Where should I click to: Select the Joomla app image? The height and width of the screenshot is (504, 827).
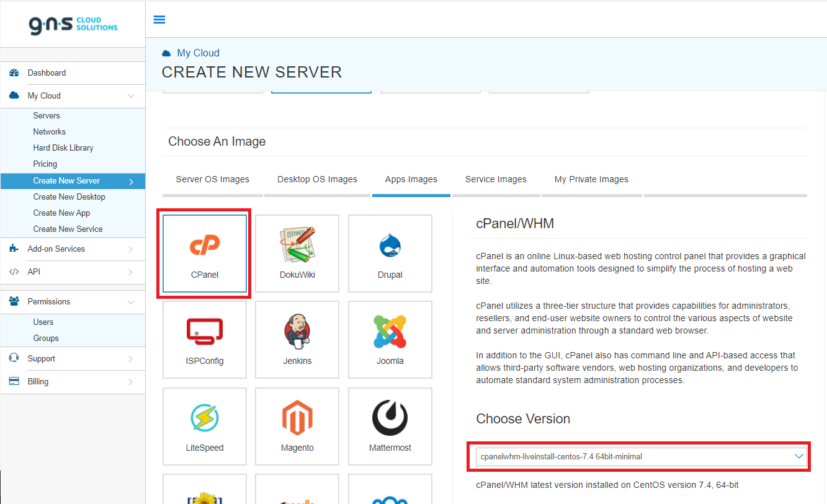[390, 340]
